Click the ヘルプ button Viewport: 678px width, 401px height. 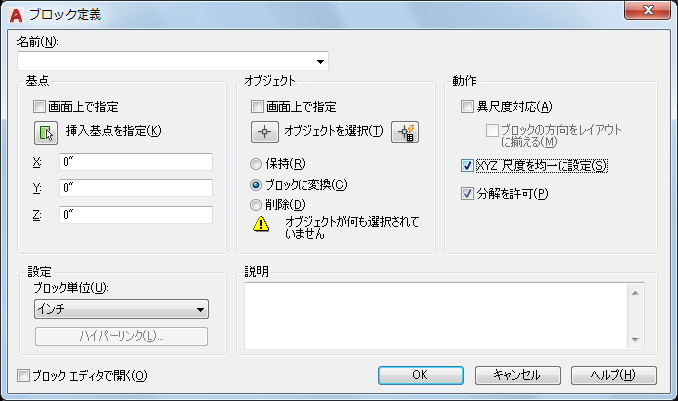[x=614, y=375]
